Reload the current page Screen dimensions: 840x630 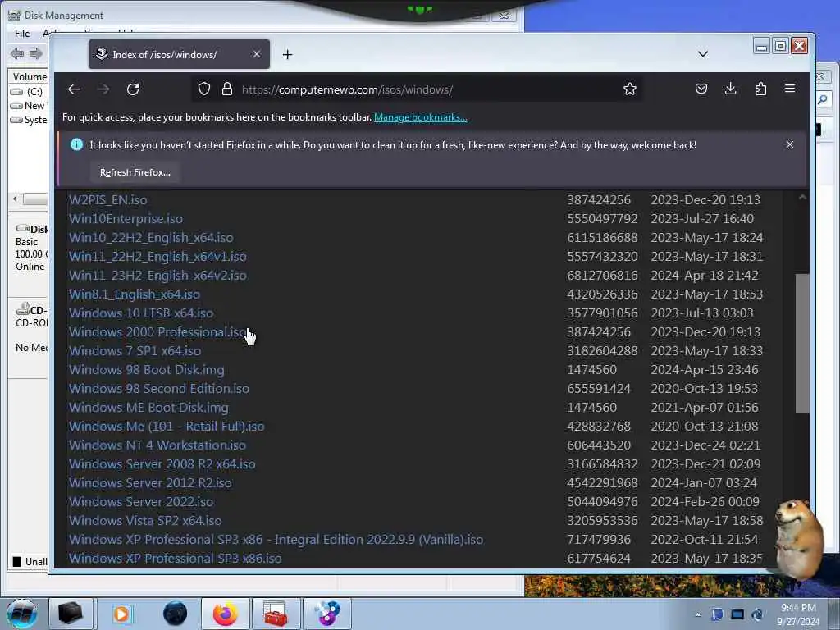133,89
